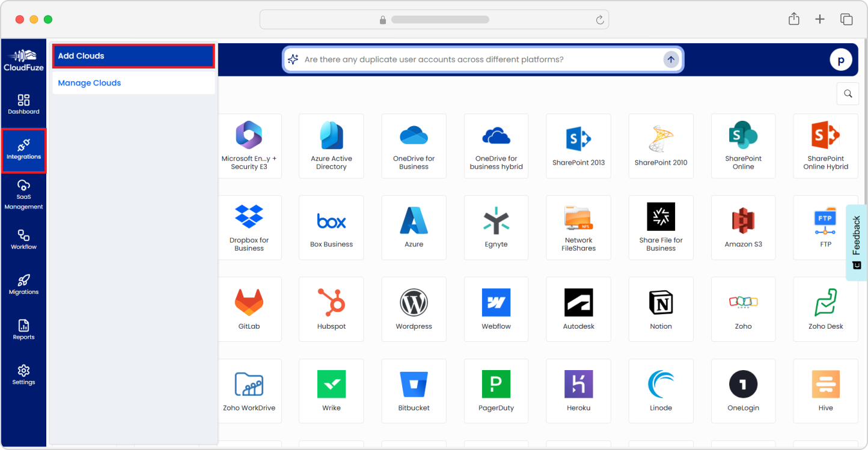This screenshot has width=868, height=450.
Task: Select the PagerDuty card
Action: click(x=496, y=391)
